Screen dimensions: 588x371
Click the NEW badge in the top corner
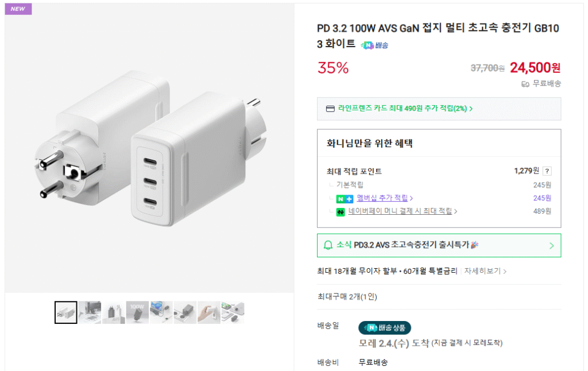click(18, 9)
